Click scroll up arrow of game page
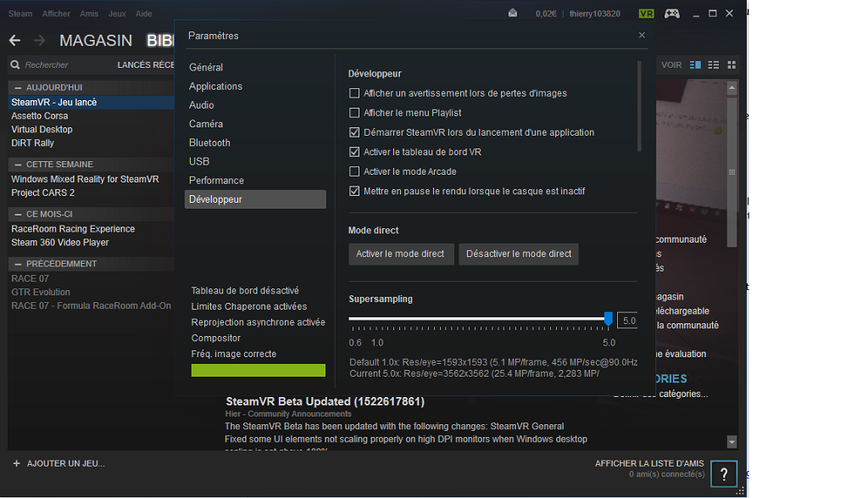 (732, 87)
